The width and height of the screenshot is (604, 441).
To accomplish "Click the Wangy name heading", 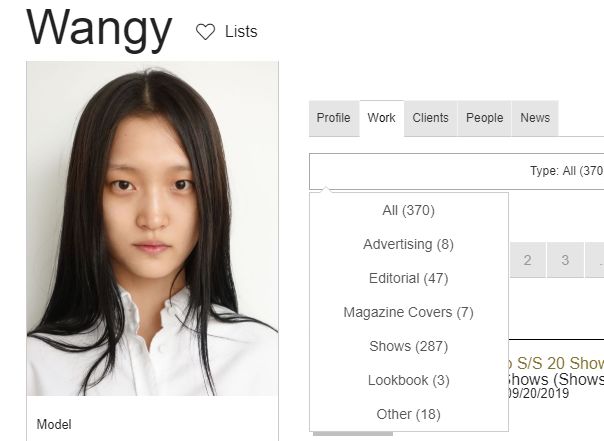I will click(x=99, y=29).
